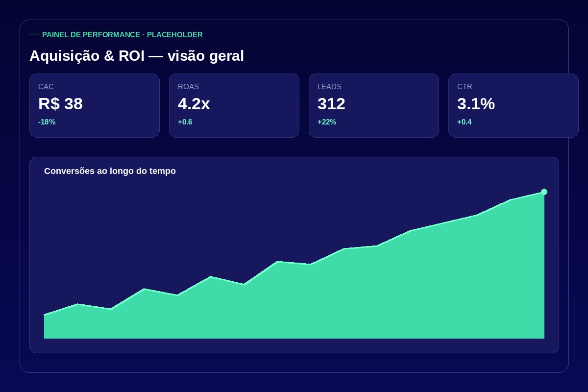Screen dimensions: 588x392
Task: Select the ROAS metric card
Action: pyautogui.click(x=234, y=105)
